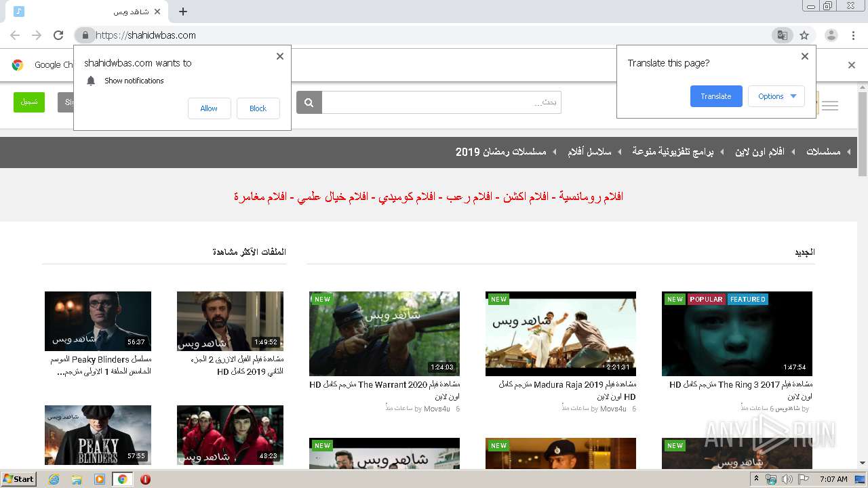The image size is (868, 488).
Task: Open the افلام اون لاين menu
Action: pos(759,152)
